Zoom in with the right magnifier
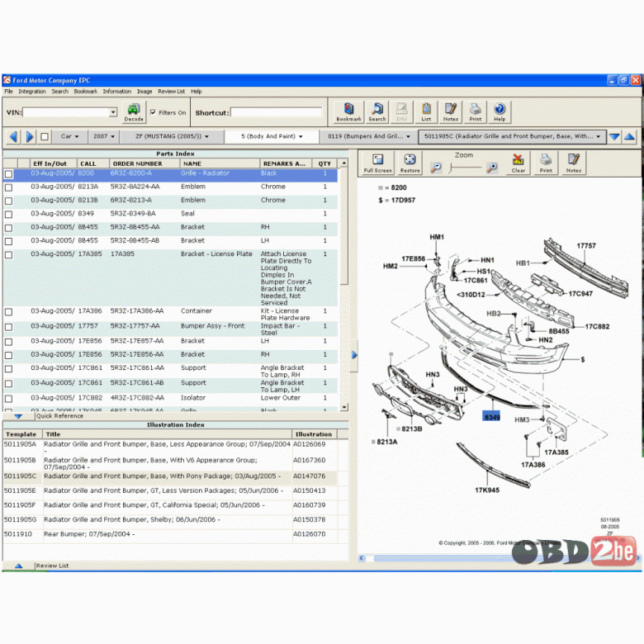Viewport: 644px width, 644px height. [x=491, y=168]
